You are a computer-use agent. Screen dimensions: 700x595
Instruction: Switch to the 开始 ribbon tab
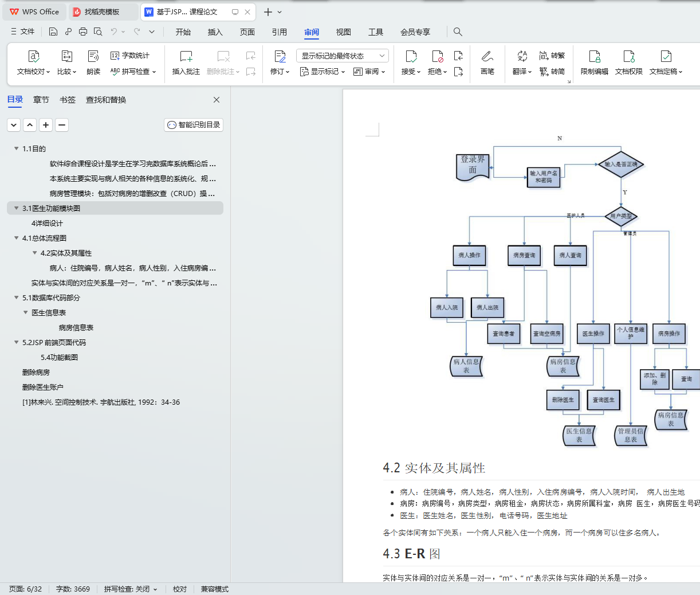point(183,32)
